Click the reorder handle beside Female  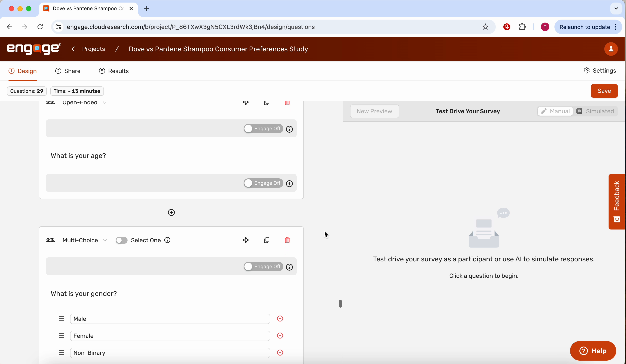coord(61,336)
